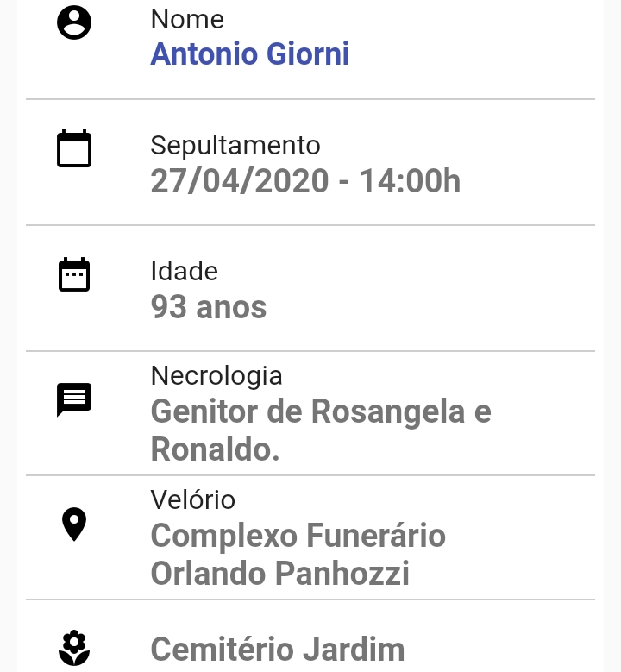The width and height of the screenshot is (621, 672).
Task: Click the person avatar icon beside Nome
Action: 73,22
